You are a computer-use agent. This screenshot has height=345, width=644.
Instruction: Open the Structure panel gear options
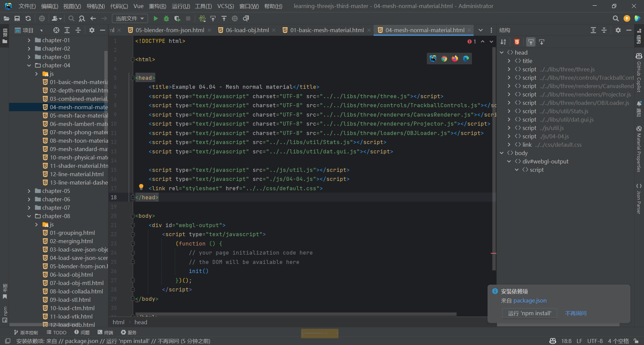618,30
